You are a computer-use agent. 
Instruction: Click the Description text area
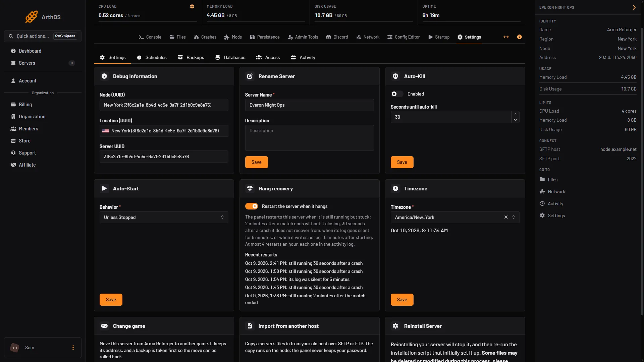tap(310, 138)
